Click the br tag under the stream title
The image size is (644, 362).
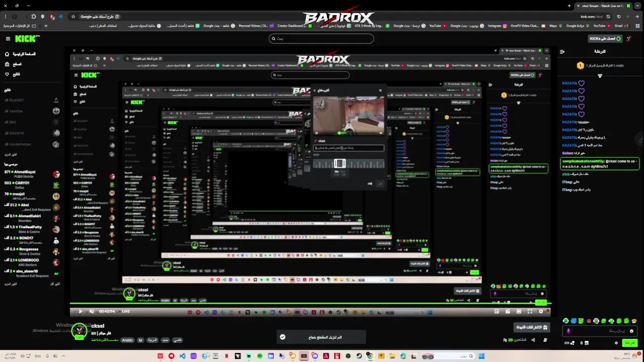[140, 340]
